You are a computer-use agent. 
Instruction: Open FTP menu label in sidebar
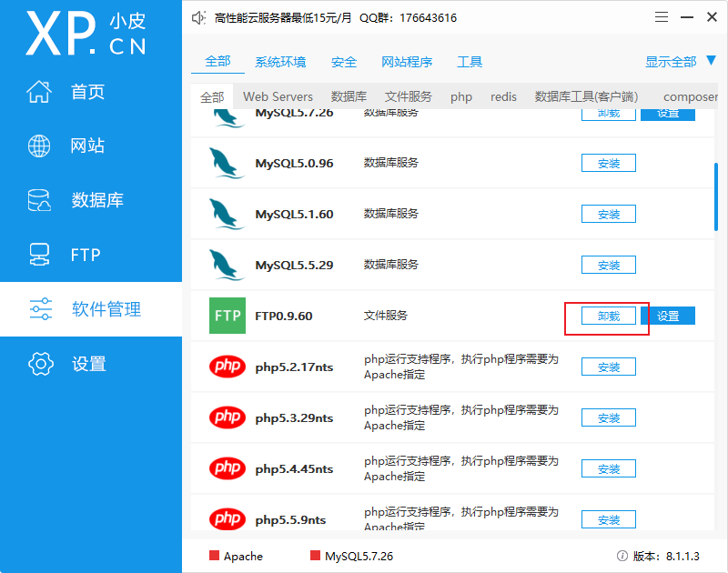pos(86,255)
